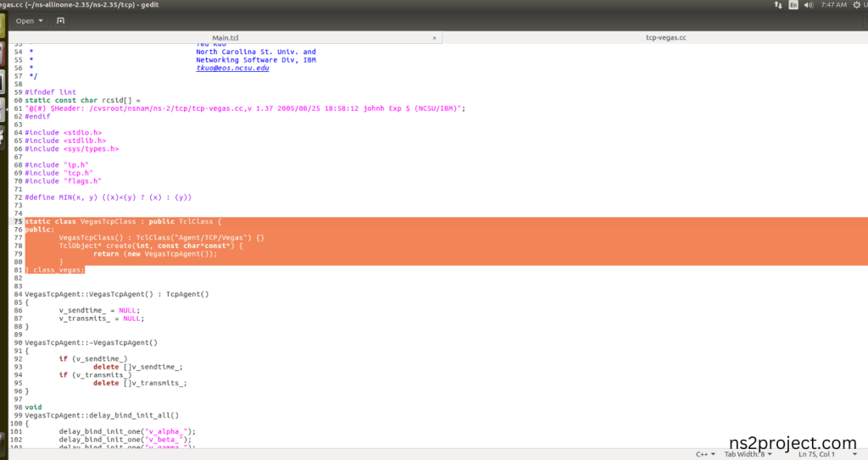Click the '#include <sys/types.h>' line
Image resolution: width=868 pixels, height=460 pixels.
[72, 149]
